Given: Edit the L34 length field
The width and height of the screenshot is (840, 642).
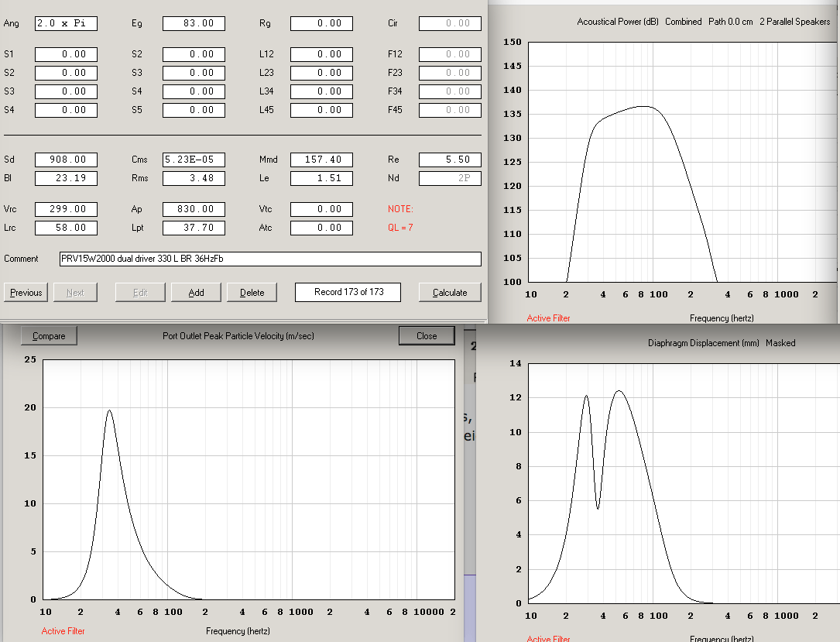Looking at the screenshot, I should point(321,91).
